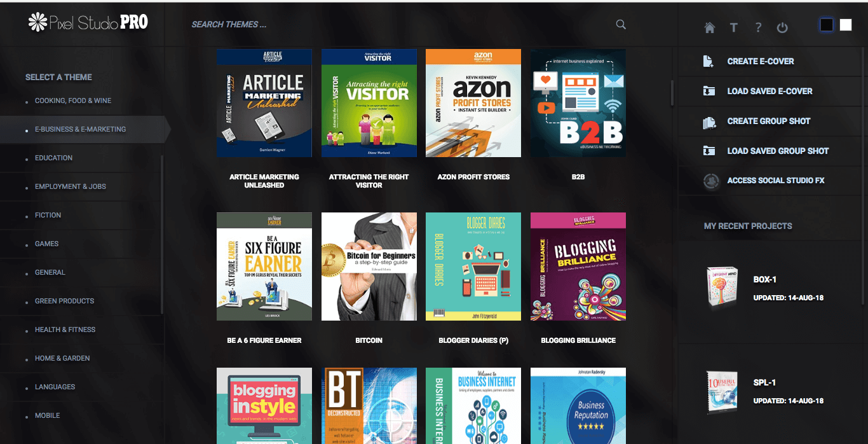
Task: Click the 'BE A 6 FIGURE EARNER' caption
Action: pos(264,340)
